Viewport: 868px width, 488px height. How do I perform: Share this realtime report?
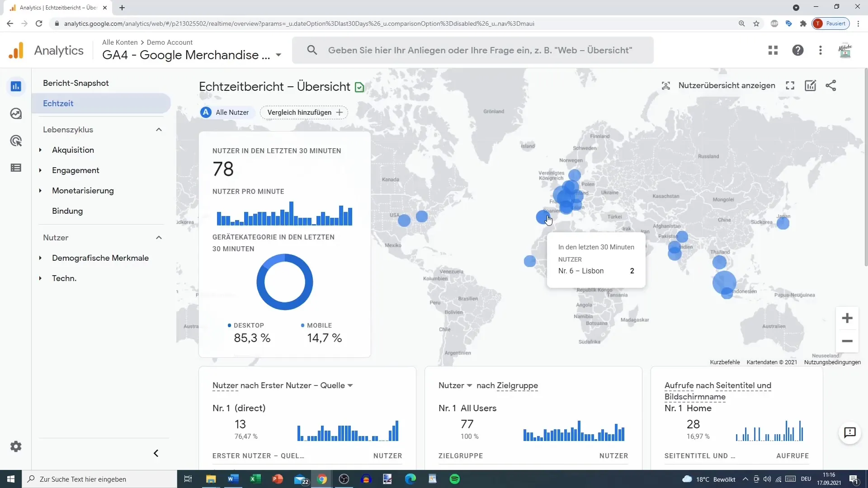[831, 85]
